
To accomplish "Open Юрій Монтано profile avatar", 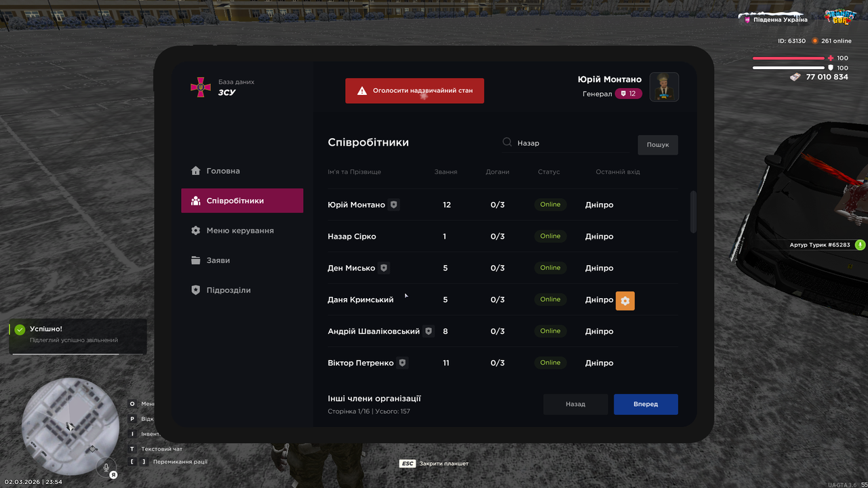I will pyautogui.click(x=664, y=87).
